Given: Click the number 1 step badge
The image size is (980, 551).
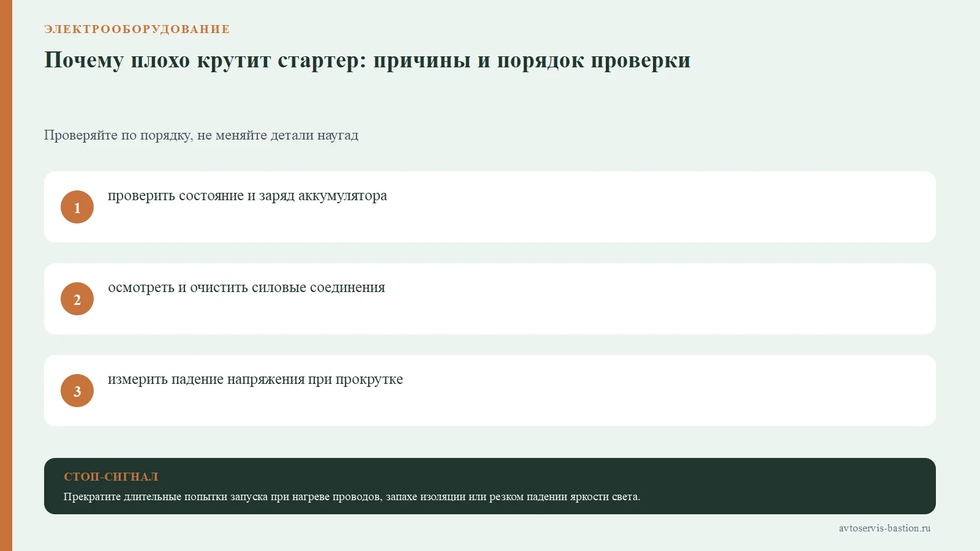Looking at the screenshot, I should [x=77, y=207].
